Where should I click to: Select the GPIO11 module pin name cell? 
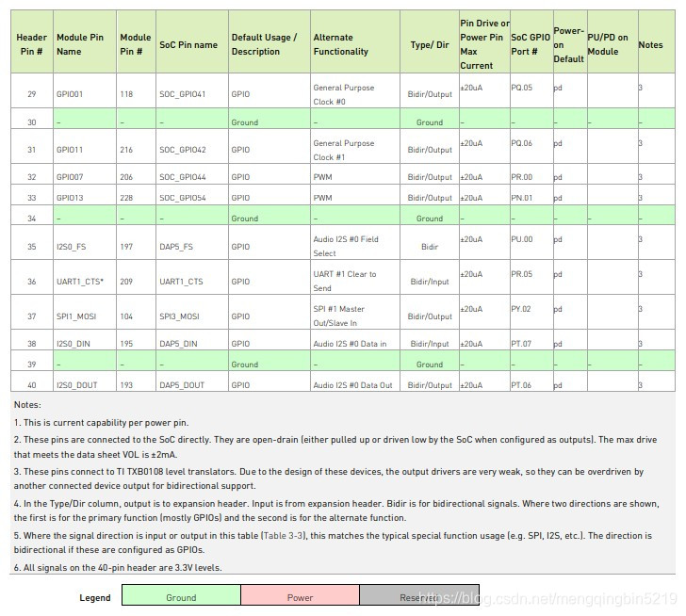[85, 146]
